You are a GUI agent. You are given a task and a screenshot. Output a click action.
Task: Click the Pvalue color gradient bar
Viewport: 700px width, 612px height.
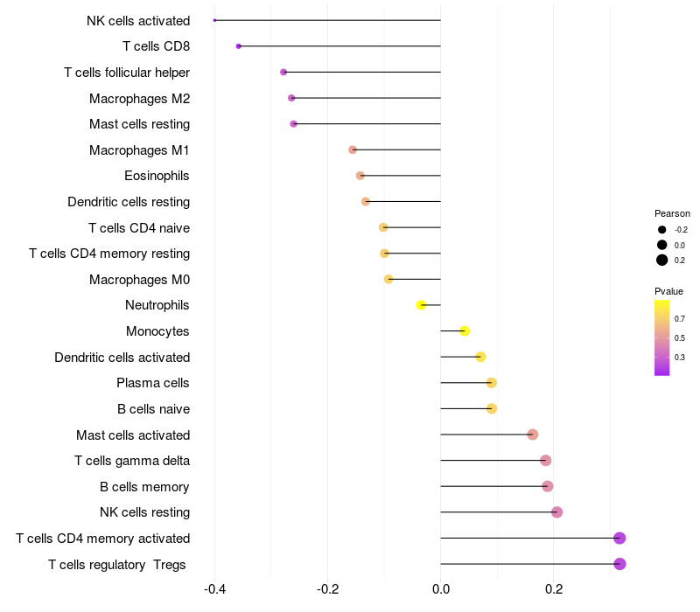[x=661, y=338]
